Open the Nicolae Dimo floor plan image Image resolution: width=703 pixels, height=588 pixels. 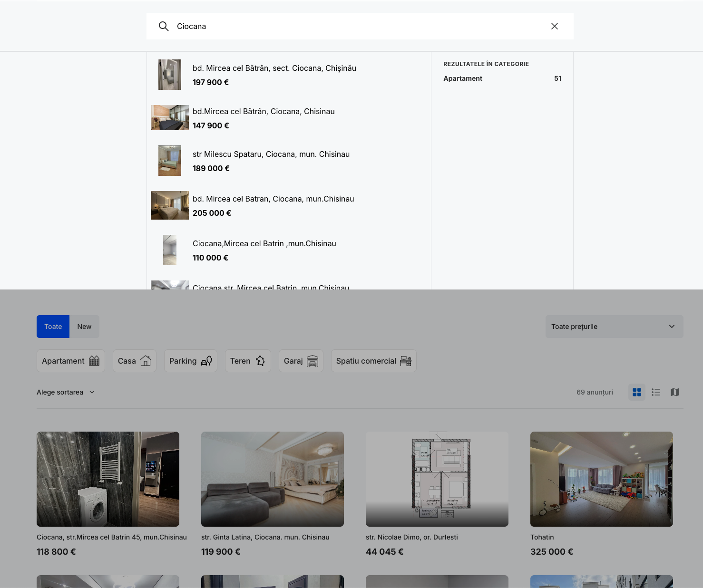(x=437, y=479)
